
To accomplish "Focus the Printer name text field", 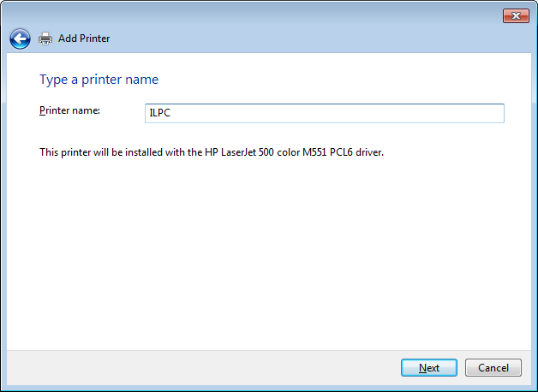I will pos(326,113).
